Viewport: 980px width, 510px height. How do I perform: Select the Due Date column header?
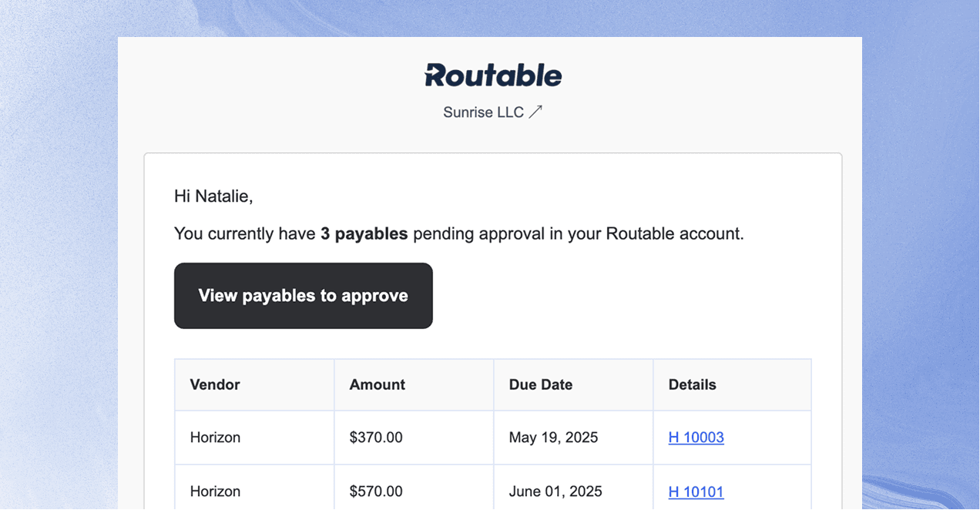[x=540, y=384]
